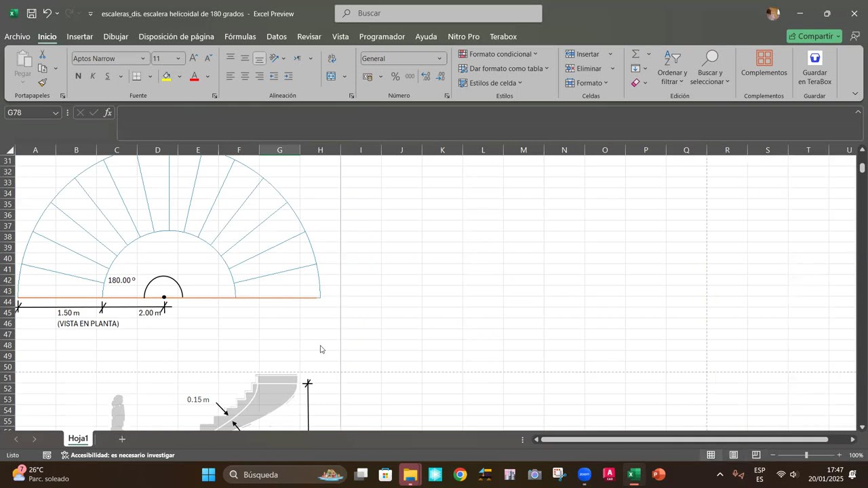The width and height of the screenshot is (868, 488).
Task: Click the insert function fx icon
Action: pyautogui.click(x=108, y=113)
